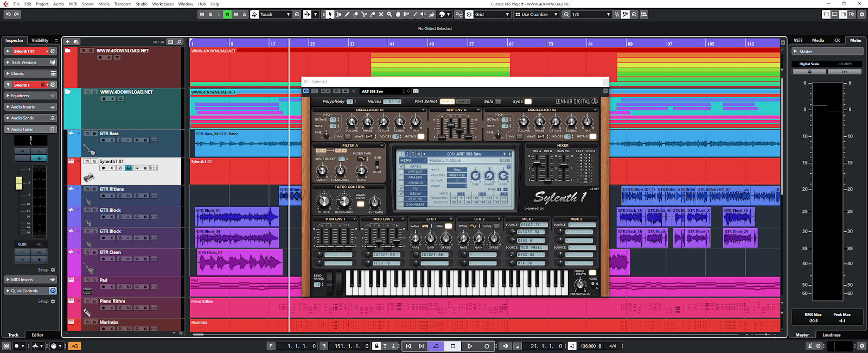Mute the GTR Bass track

87,133
